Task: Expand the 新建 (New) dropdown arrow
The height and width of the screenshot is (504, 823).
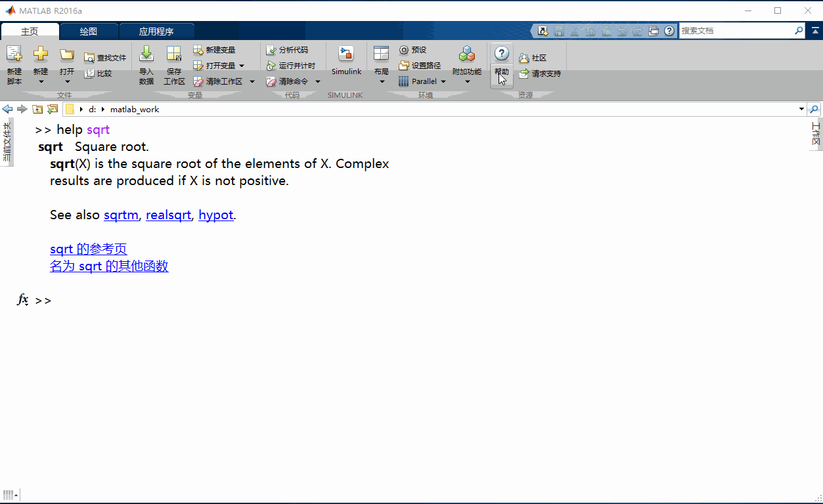Action: click(41, 82)
